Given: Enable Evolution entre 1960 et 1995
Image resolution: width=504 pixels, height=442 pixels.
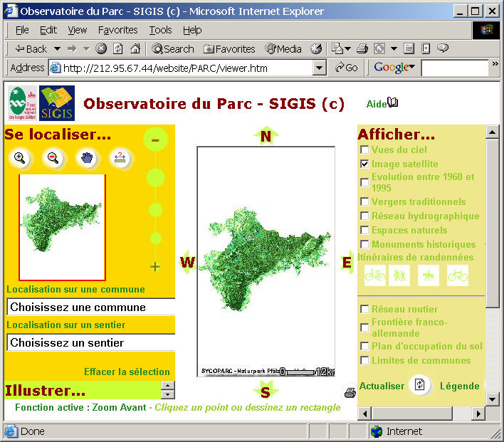Looking at the screenshot, I should click(x=364, y=182).
